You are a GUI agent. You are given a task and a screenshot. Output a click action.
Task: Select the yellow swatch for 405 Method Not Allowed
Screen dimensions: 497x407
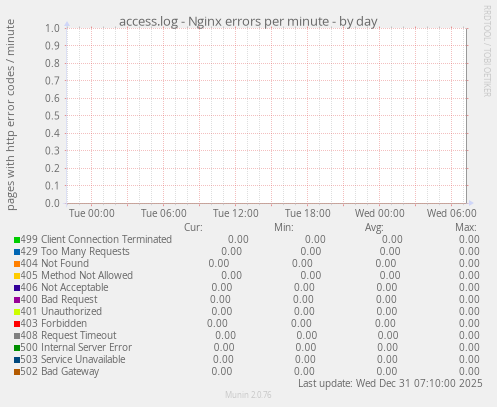(17, 276)
